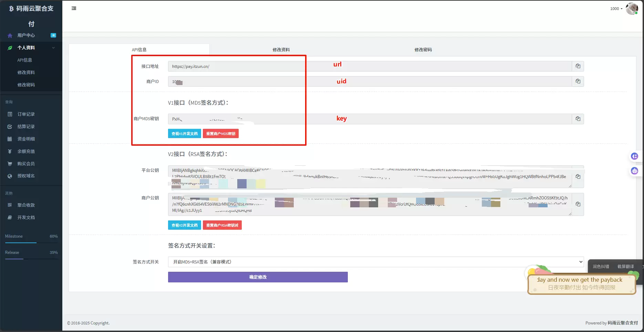The height and width of the screenshot is (332, 644).
Task: Click the 查看V1开发文档 button
Action: 185,134
